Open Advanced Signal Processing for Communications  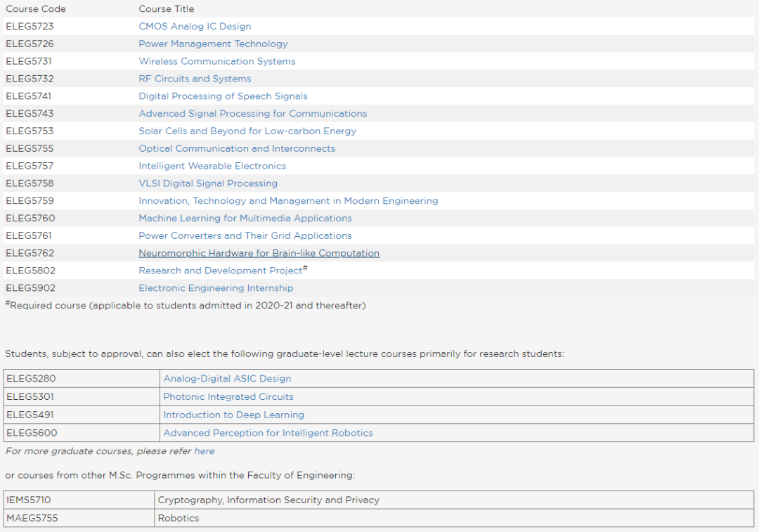(x=253, y=113)
